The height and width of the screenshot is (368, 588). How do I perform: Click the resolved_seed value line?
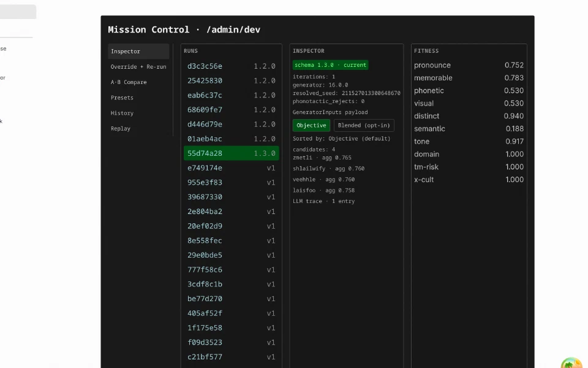point(347,93)
